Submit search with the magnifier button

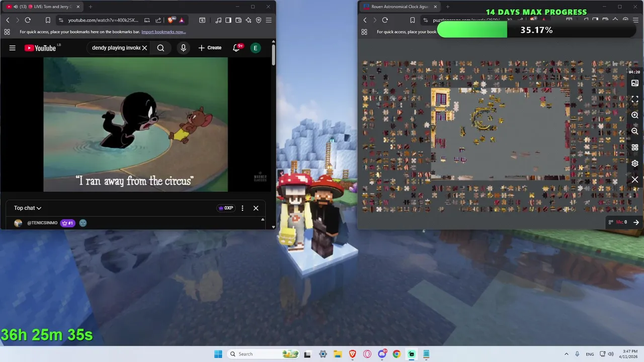160,48
